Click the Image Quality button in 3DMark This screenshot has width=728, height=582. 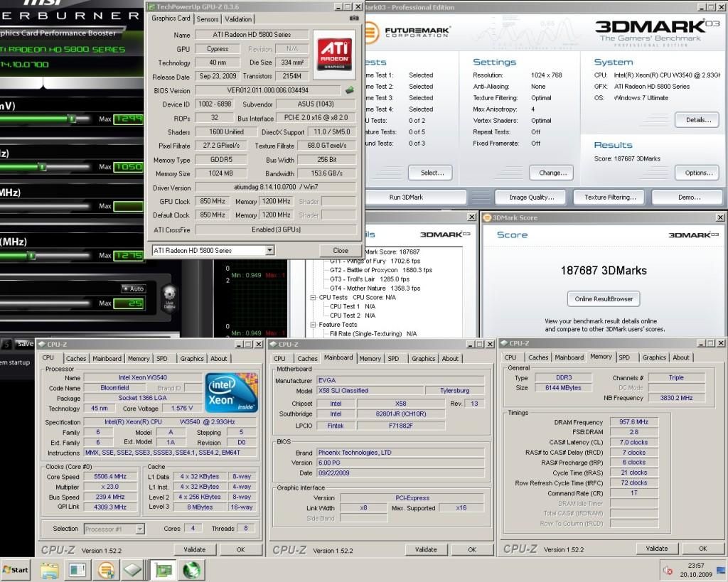pyautogui.click(x=532, y=197)
